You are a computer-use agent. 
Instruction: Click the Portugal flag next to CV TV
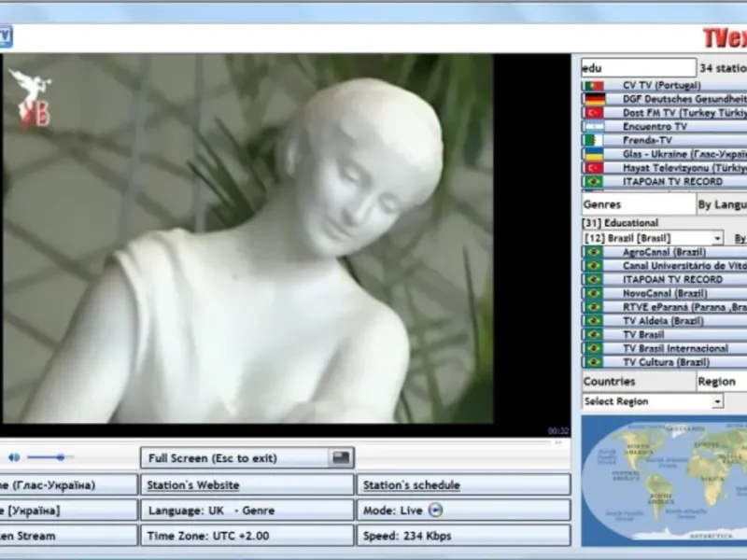click(x=593, y=85)
